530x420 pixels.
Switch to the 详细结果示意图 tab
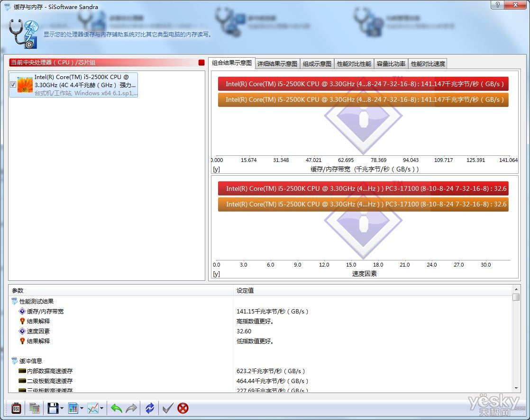tap(277, 63)
